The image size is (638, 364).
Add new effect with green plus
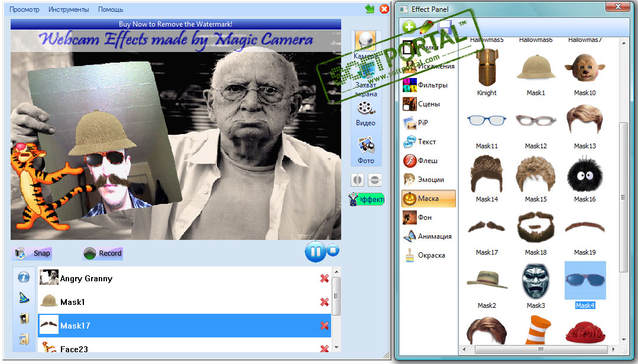click(409, 27)
